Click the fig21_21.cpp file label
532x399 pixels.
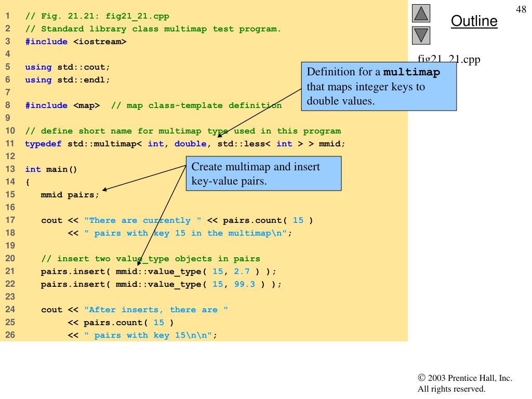tap(449, 59)
